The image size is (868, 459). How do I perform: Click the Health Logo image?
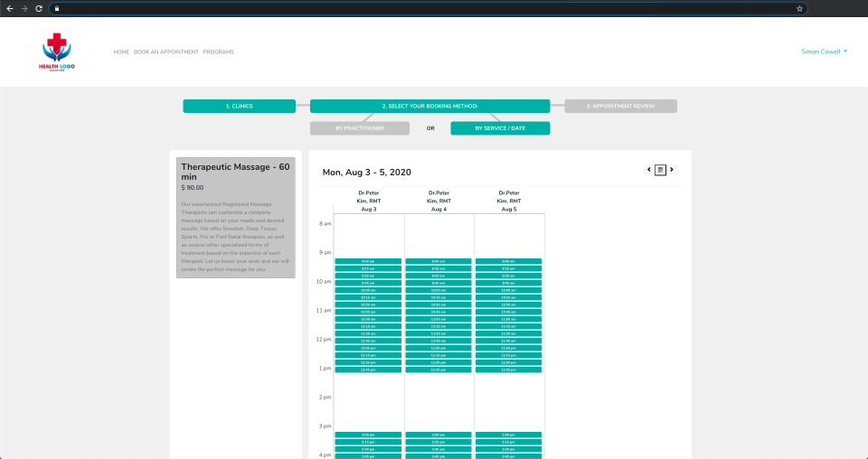click(x=56, y=52)
